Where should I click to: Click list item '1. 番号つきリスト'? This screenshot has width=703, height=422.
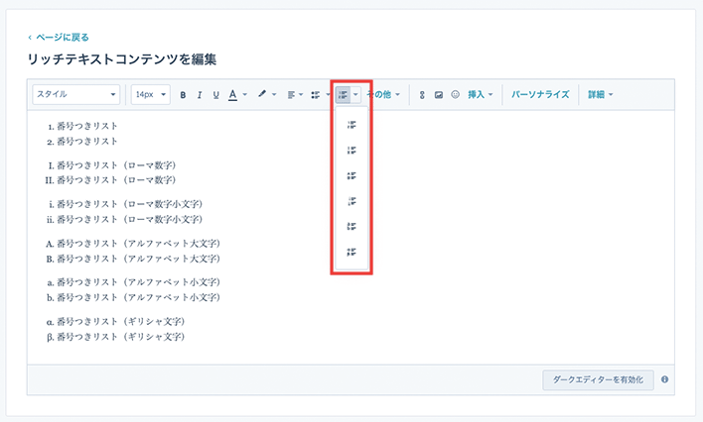pyautogui.click(x=82, y=126)
